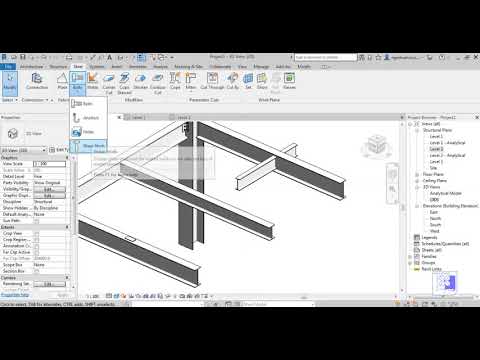Activate the Cut Through tool
Screen dimensions: 480x360
(x=212, y=81)
